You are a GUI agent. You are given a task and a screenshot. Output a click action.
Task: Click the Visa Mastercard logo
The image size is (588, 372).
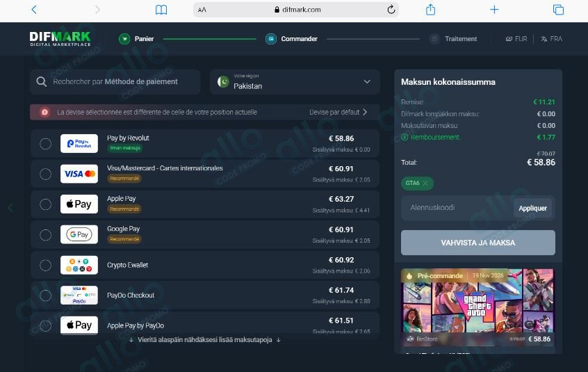pyautogui.click(x=79, y=174)
